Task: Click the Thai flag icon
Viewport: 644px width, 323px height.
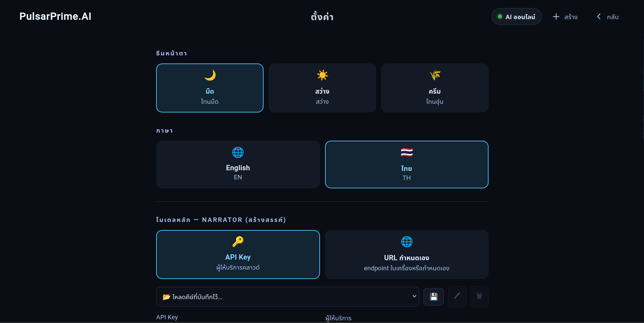Action: 407,152
